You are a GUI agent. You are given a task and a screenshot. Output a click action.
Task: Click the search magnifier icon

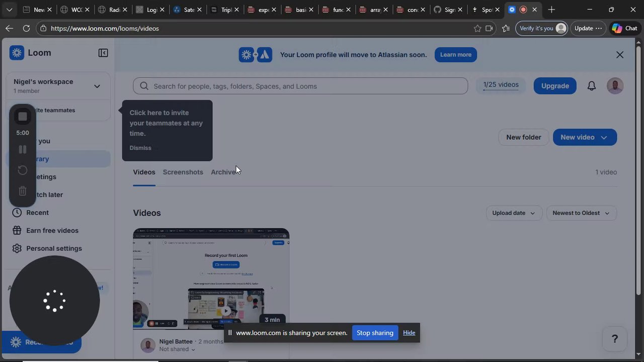pyautogui.click(x=144, y=86)
